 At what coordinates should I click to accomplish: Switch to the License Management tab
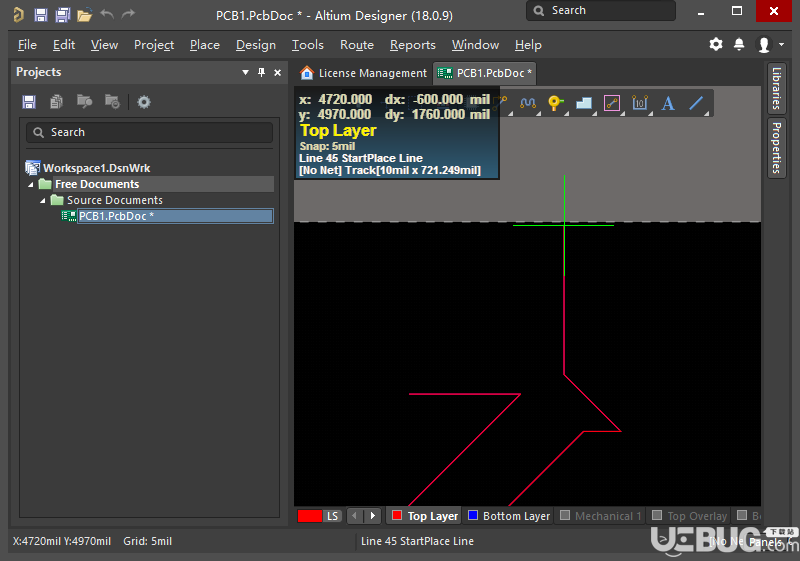pos(364,73)
